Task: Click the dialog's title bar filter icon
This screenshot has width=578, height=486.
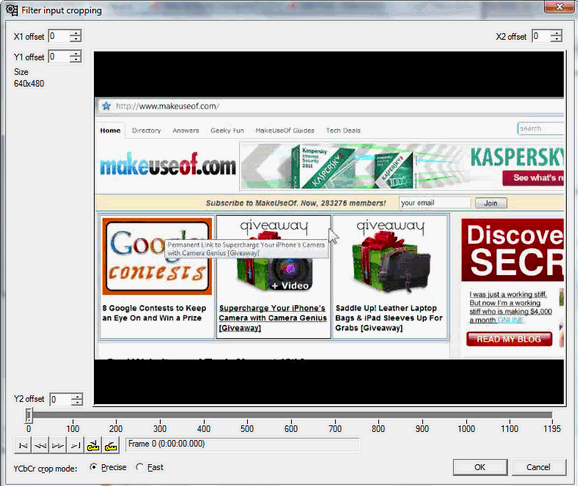Action: click(x=12, y=10)
